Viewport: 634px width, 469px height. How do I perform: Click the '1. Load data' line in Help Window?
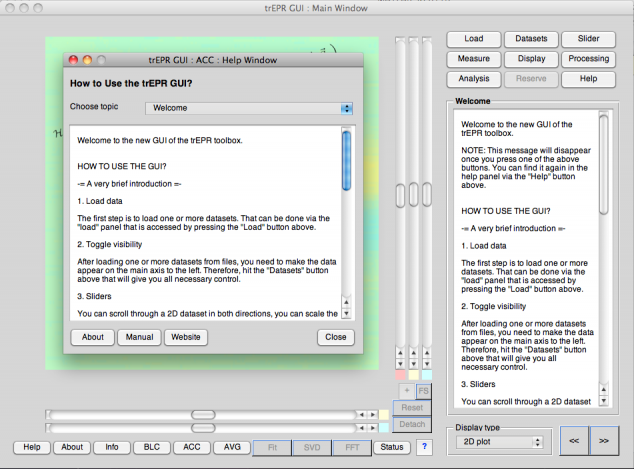pos(100,201)
